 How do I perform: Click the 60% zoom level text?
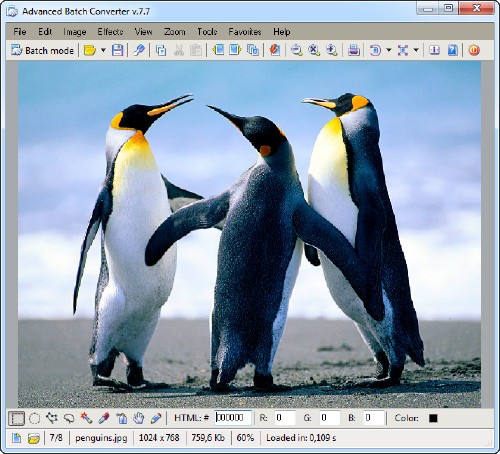(245, 437)
